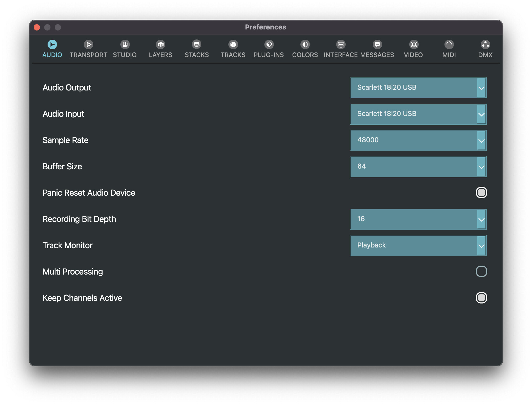Switch to the MIDI tab label
Screen dimensions: 532x405
pyautogui.click(x=449, y=55)
